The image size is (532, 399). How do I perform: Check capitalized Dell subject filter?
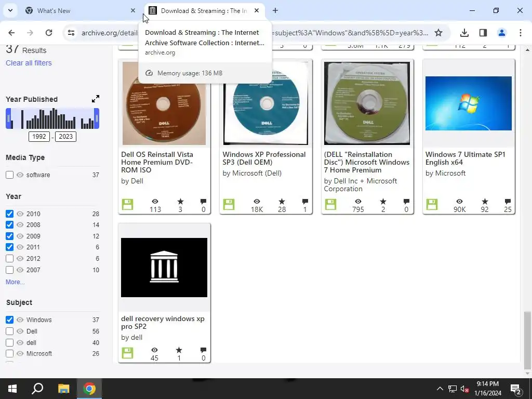click(9, 331)
